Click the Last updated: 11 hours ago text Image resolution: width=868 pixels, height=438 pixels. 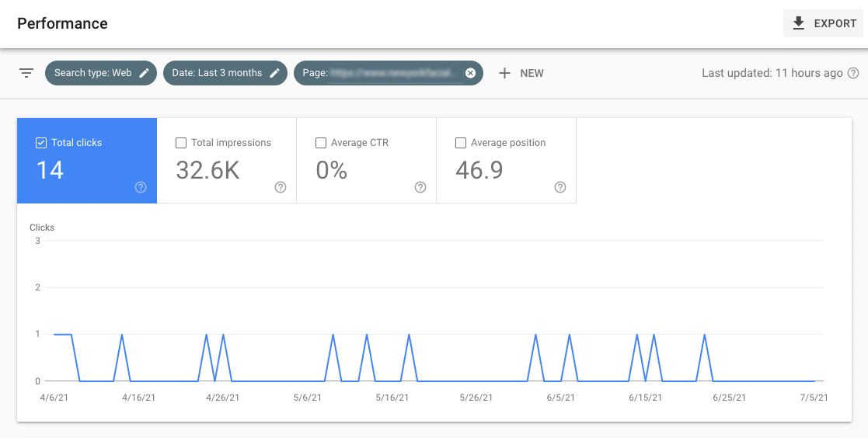click(x=772, y=73)
